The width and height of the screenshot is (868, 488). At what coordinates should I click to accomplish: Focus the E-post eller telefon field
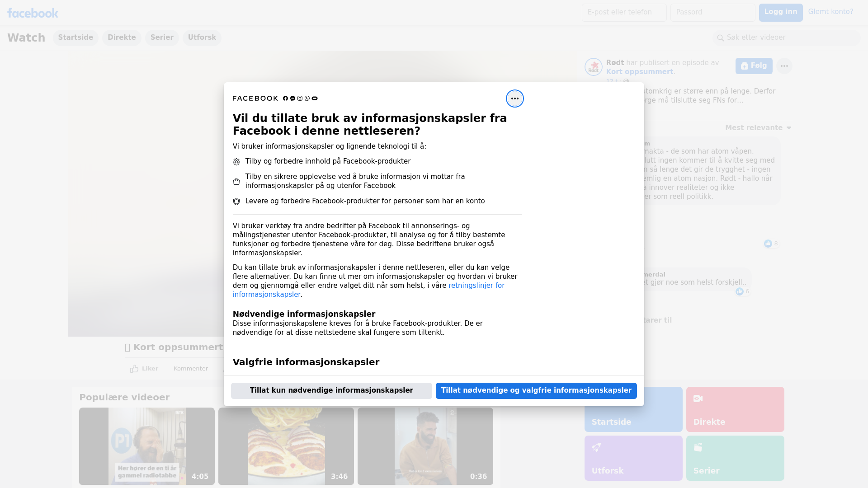[x=624, y=13]
